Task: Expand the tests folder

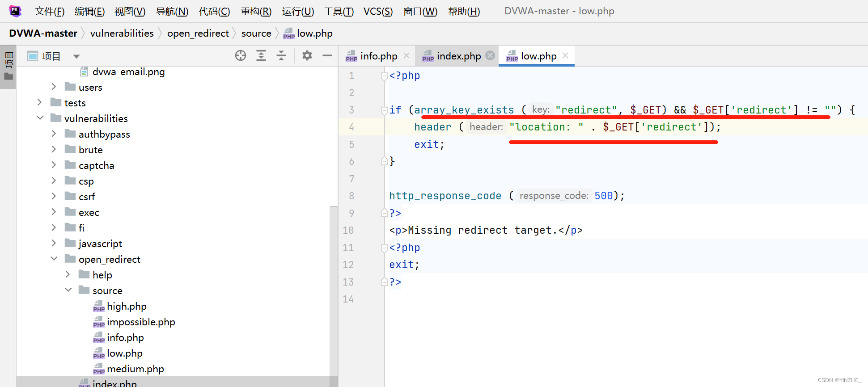Action: [x=40, y=102]
